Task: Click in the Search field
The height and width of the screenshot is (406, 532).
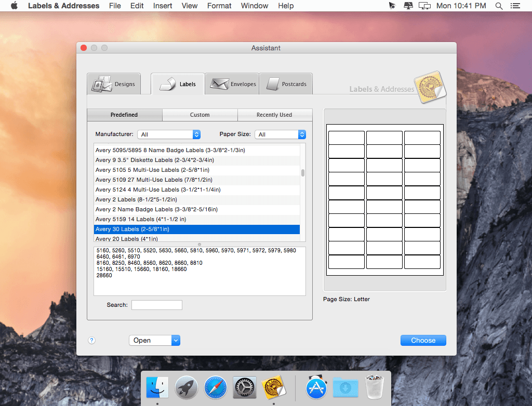Action: pyautogui.click(x=157, y=305)
